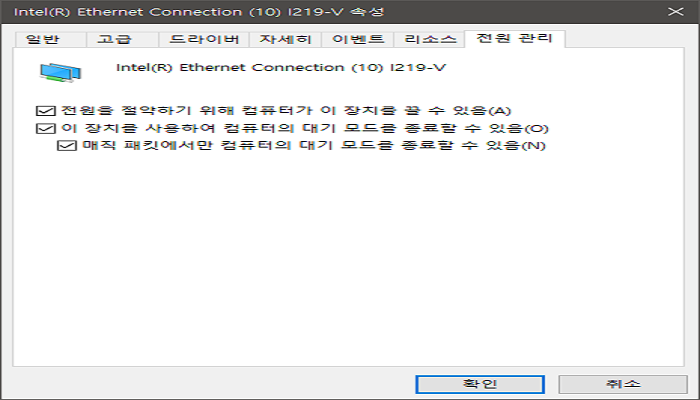Screen dimensions: 700x400
Task: Disable '매직 패킷에서만' wake checkbox
Action: pos(66,147)
